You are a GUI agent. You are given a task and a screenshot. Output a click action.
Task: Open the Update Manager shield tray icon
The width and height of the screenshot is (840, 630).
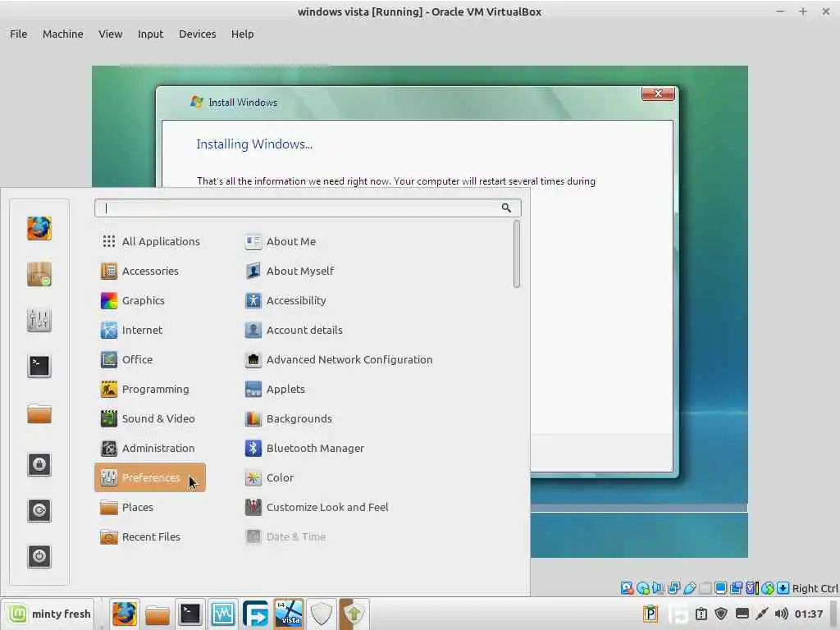pyautogui.click(x=721, y=614)
